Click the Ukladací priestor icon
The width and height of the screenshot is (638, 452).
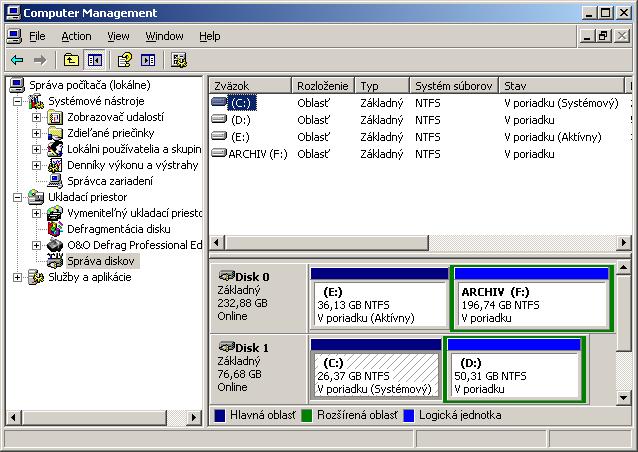coord(36,197)
